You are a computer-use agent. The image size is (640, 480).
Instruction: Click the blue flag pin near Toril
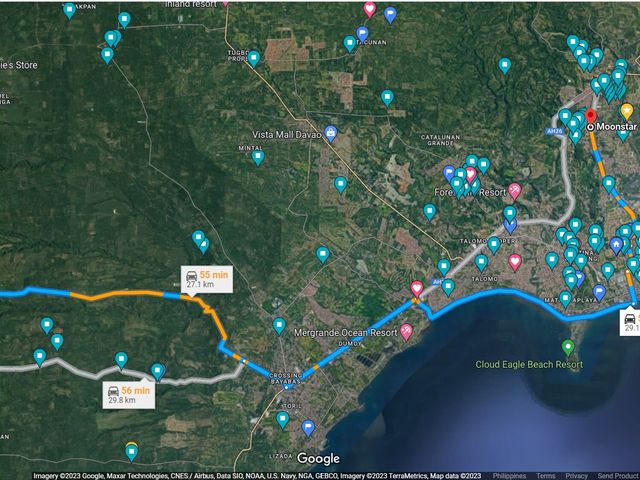point(308,428)
